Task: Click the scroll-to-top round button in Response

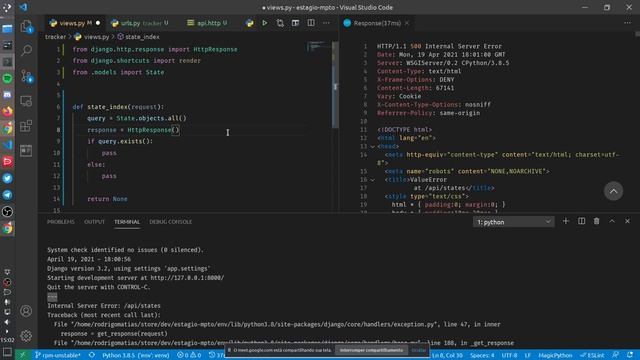Action: point(613,191)
